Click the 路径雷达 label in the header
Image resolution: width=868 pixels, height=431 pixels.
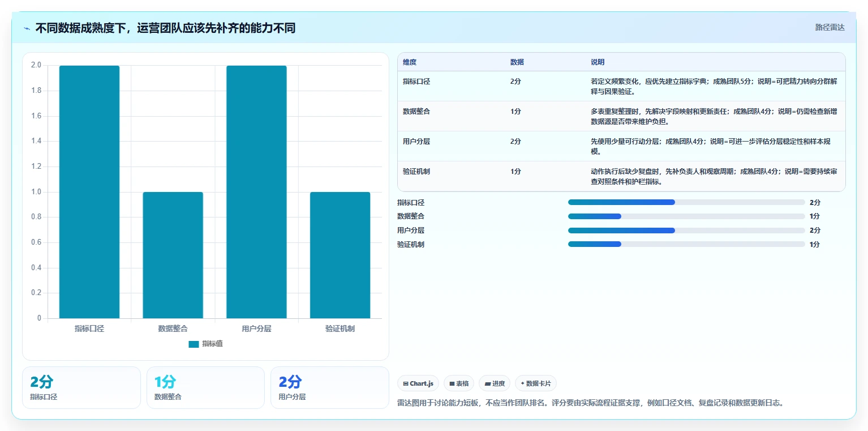pos(830,27)
